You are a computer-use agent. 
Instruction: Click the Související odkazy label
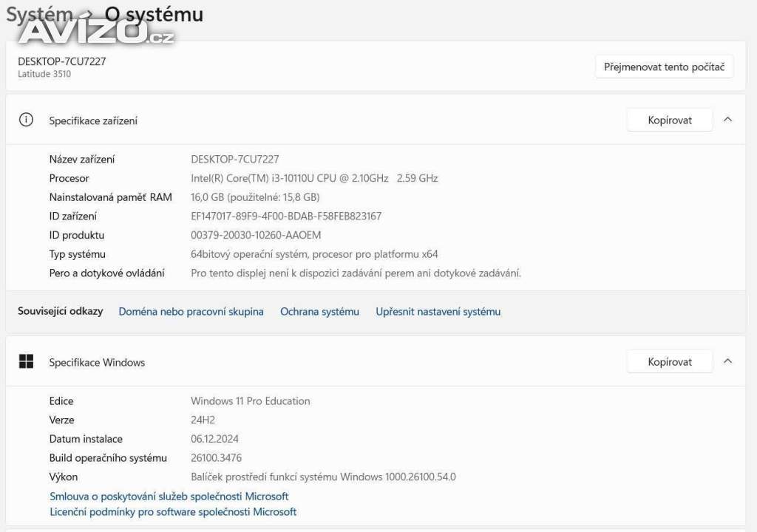61,311
